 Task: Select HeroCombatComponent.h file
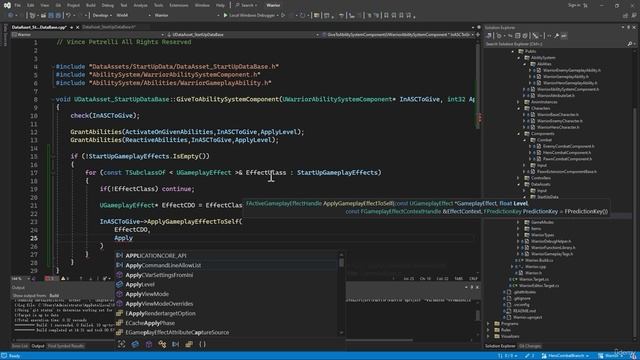pyautogui.click(x=567, y=153)
